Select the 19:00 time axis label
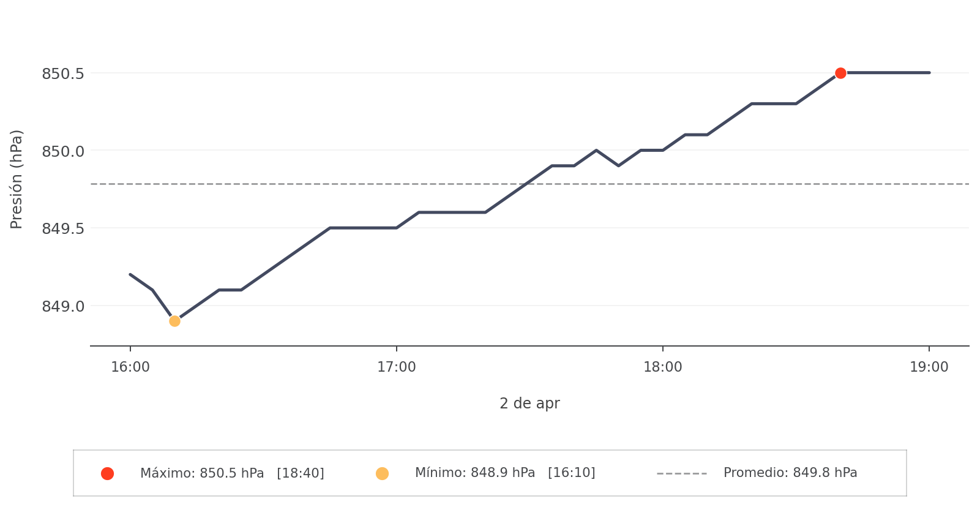The image size is (980, 507). click(929, 367)
